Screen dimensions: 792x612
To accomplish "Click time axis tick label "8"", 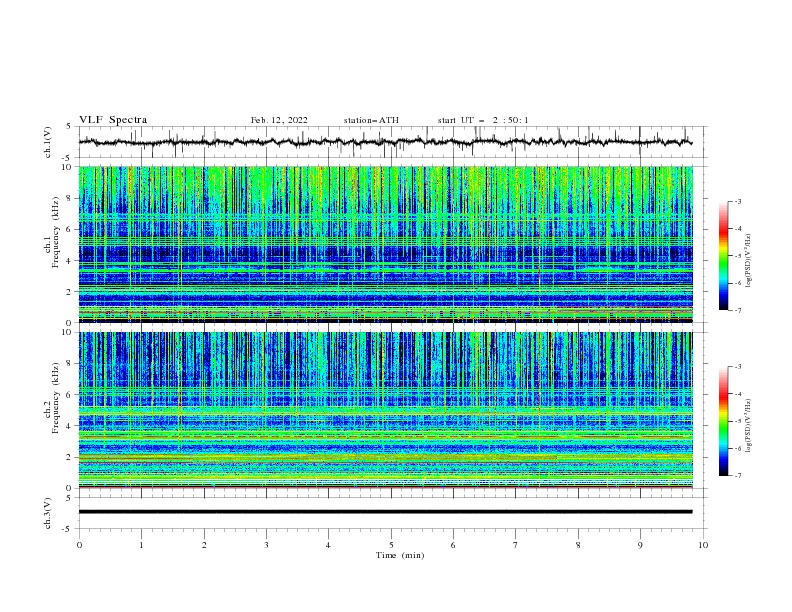I will pyautogui.click(x=578, y=545).
